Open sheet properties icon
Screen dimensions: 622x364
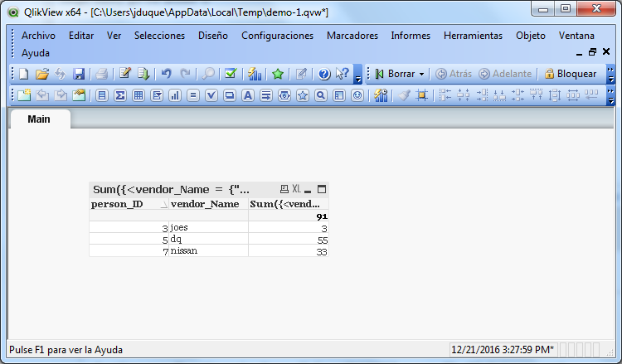[79, 95]
